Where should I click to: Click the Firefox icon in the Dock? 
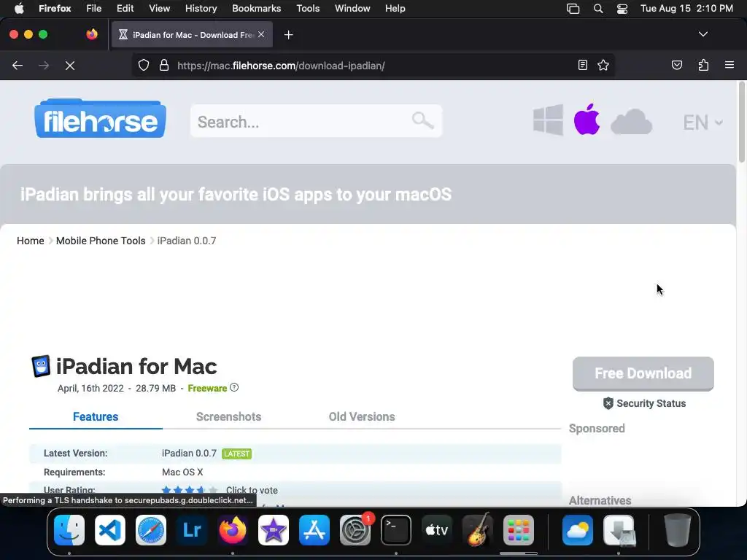coord(233,529)
